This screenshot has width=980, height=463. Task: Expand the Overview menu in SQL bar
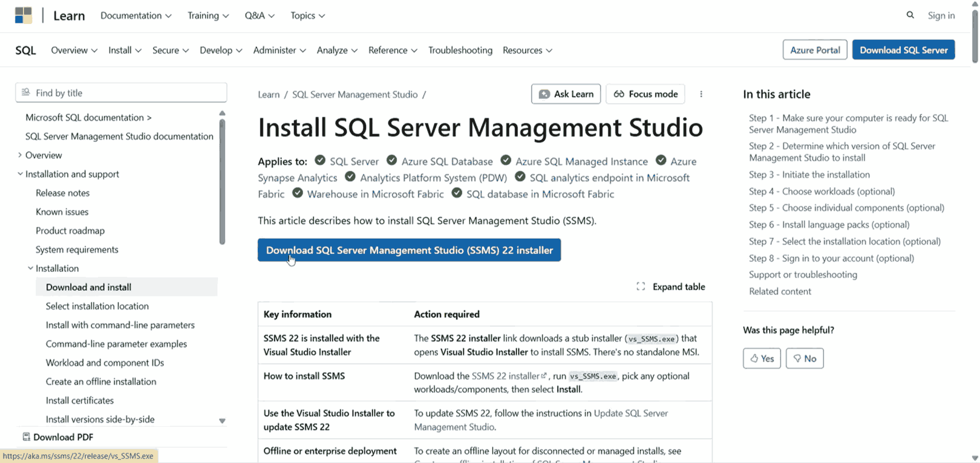pyautogui.click(x=74, y=50)
